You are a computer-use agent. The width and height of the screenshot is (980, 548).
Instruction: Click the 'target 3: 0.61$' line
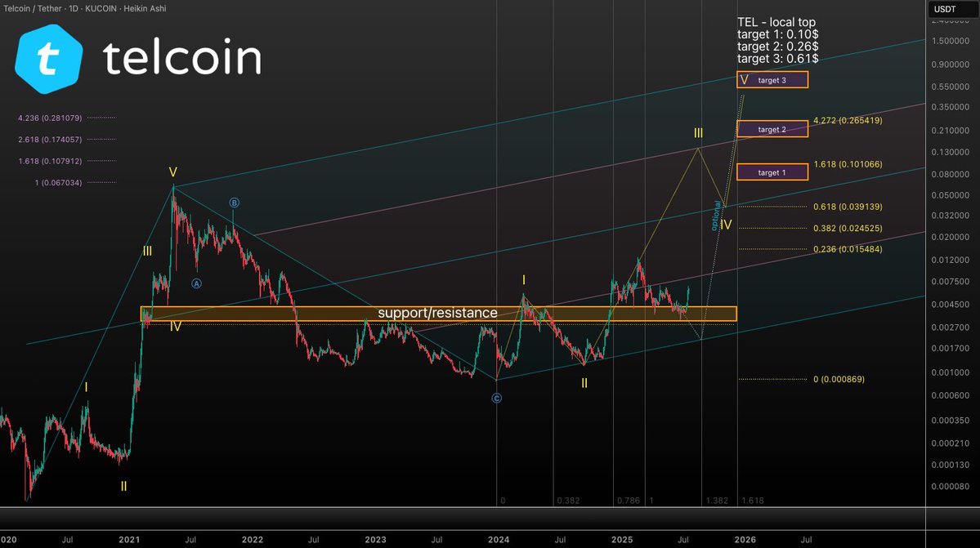pyautogui.click(x=777, y=58)
